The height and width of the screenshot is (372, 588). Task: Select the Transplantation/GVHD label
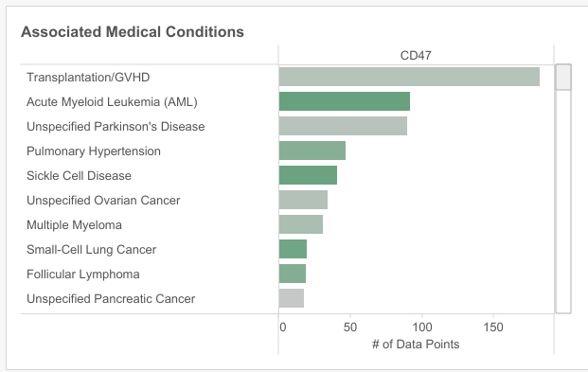(88, 78)
